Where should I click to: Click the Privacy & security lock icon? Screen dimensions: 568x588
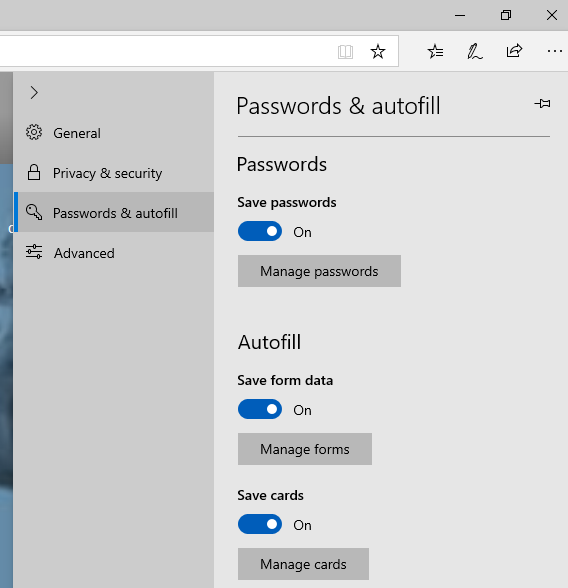[x=34, y=172]
